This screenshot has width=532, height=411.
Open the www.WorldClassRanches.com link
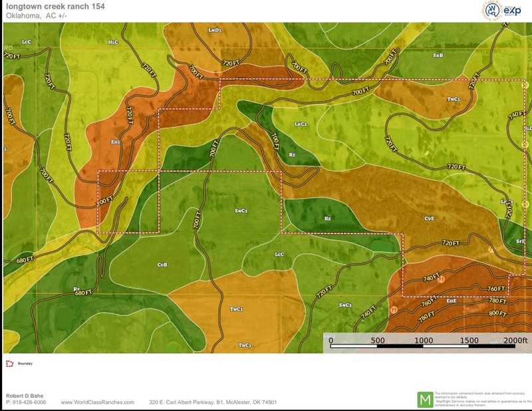coord(97,402)
